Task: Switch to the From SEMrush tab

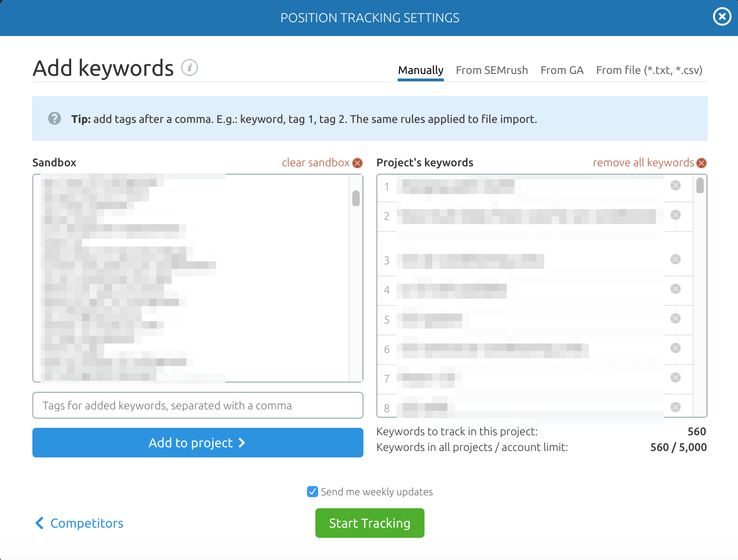Action: point(492,70)
